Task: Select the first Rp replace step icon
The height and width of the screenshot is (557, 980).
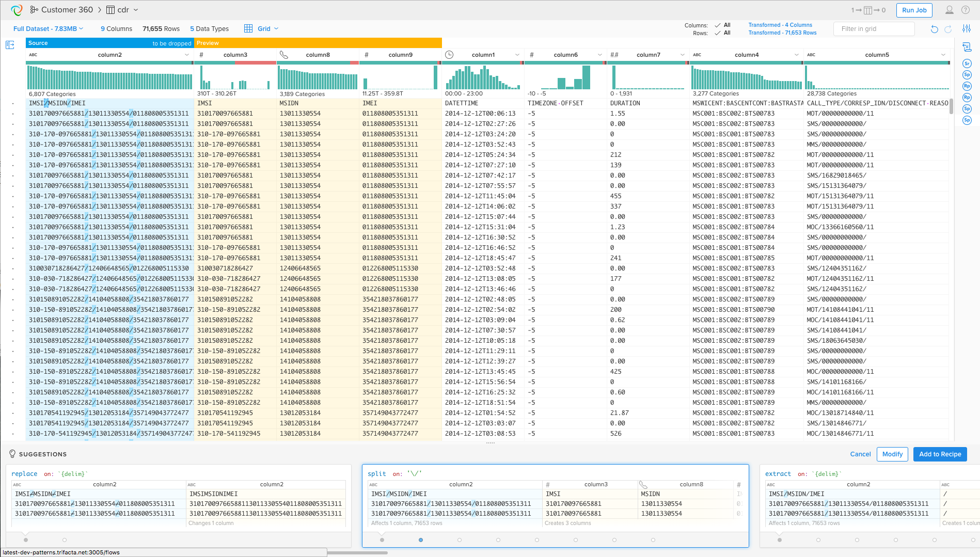Action: click(967, 86)
